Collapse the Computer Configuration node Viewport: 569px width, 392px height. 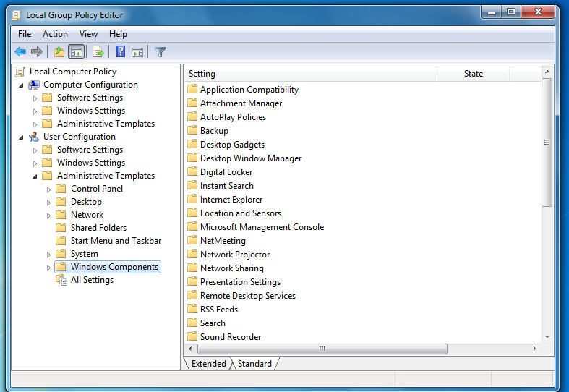(21, 85)
